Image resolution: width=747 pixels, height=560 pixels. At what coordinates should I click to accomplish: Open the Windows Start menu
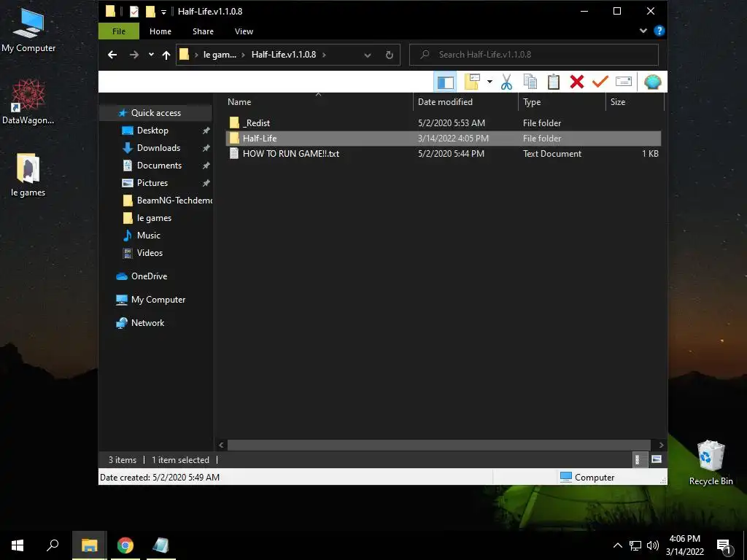pos(18,545)
